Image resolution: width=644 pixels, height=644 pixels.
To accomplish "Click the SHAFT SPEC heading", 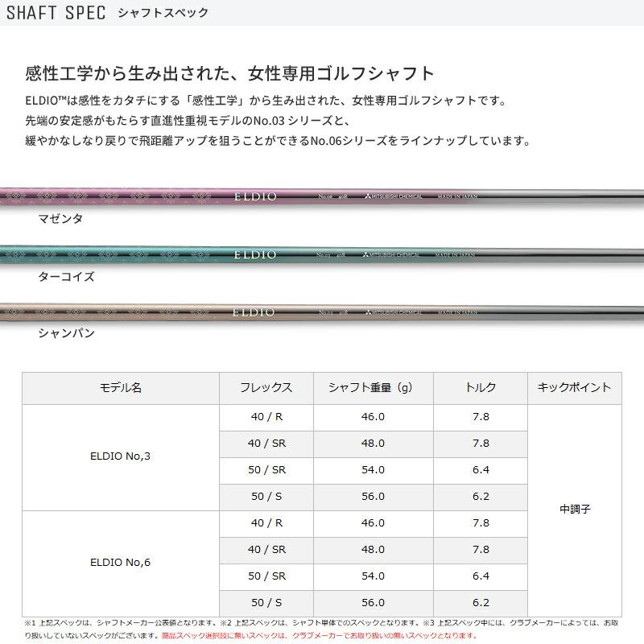I will point(56,13).
